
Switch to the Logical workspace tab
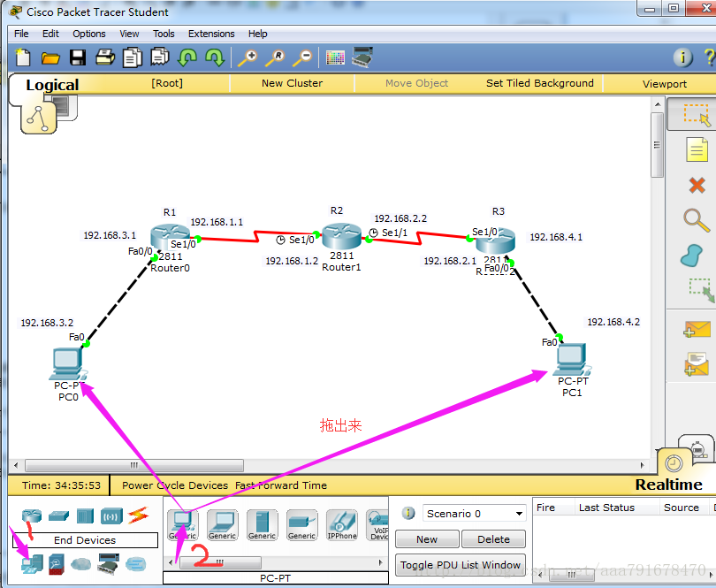click(52, 85)
